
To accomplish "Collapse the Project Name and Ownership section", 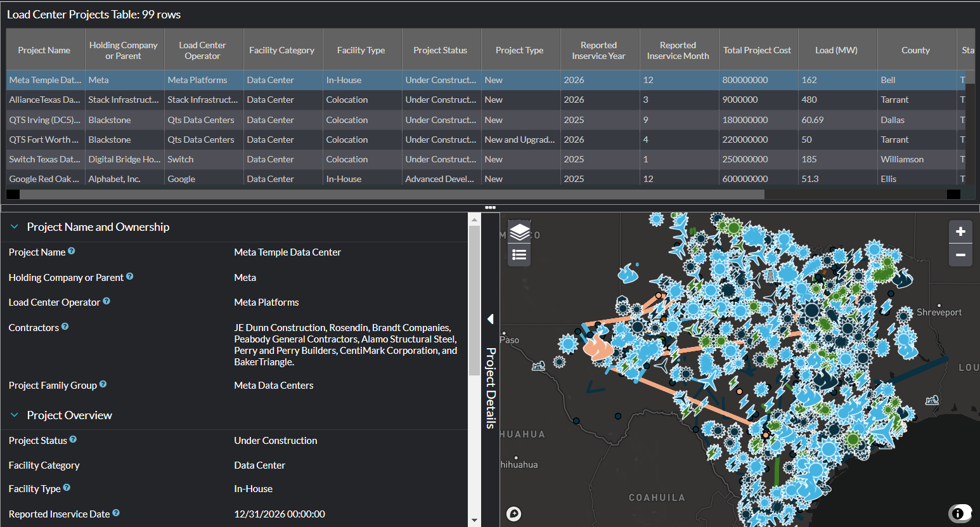I will click(x=14, y=226).
